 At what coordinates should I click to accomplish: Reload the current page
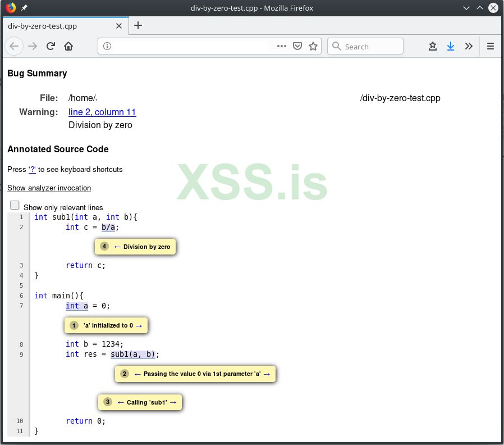pyautogui.click(x=51, y=46)
